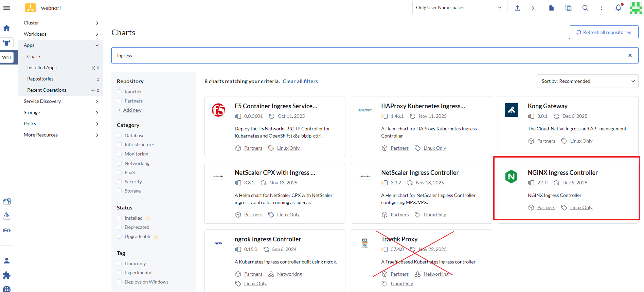Screen dimensions: 644x292
Task: Open the hamburger navigation menu
Action: 6,8
